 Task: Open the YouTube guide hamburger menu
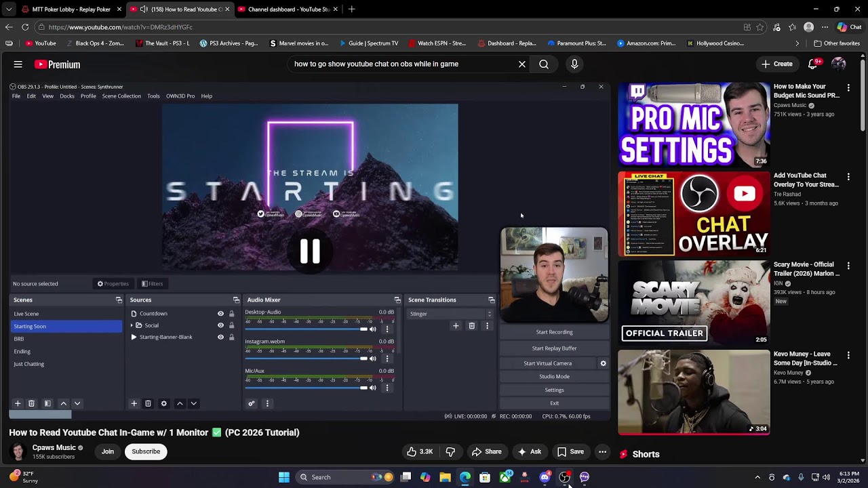click(x=18, y=64)
